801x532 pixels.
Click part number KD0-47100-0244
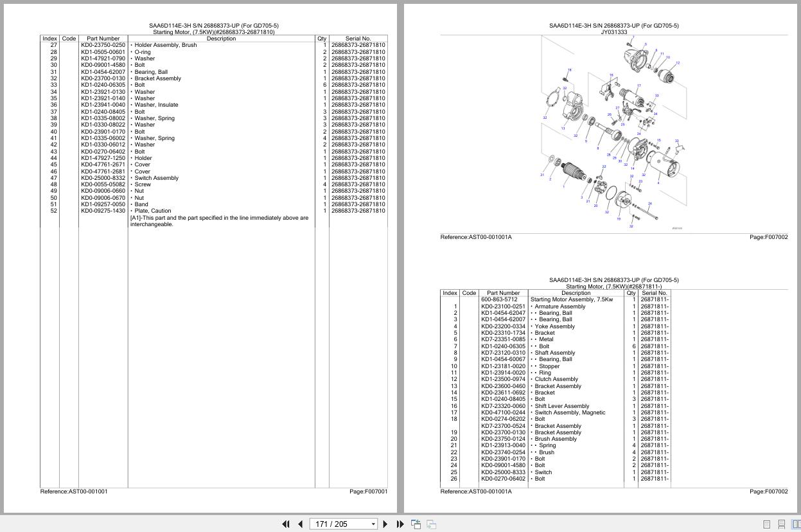(x=503, y=412)
